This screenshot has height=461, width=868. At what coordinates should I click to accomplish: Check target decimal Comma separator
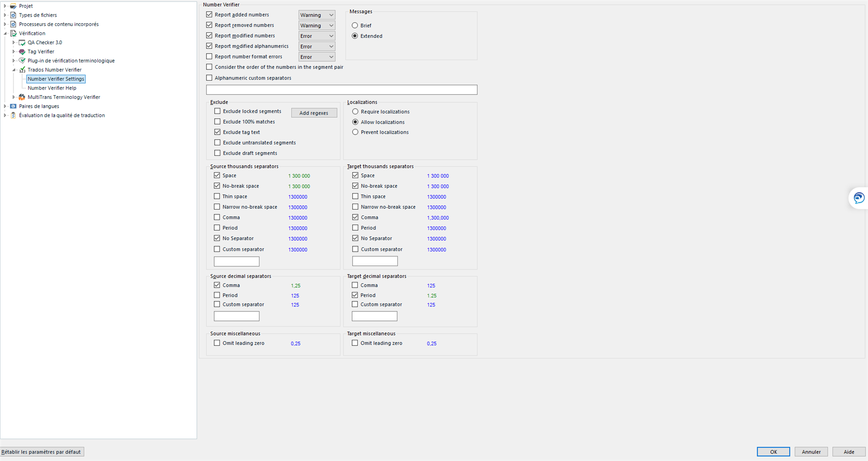point(355,285)
